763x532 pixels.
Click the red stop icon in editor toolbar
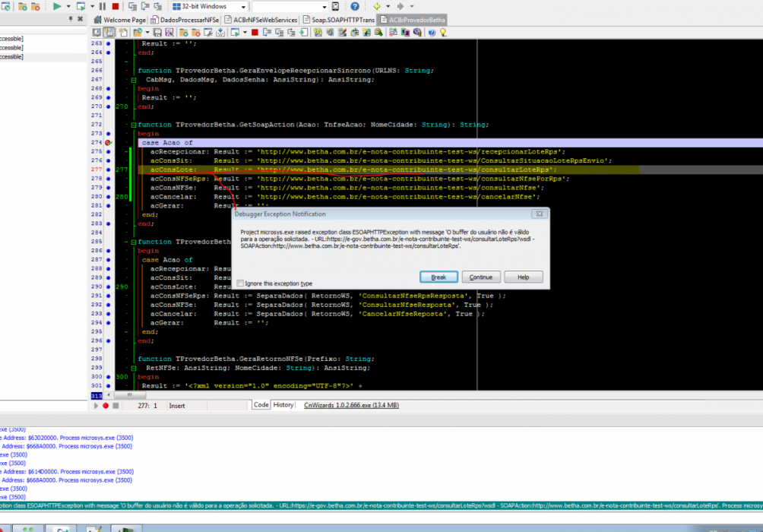point(255,32)
